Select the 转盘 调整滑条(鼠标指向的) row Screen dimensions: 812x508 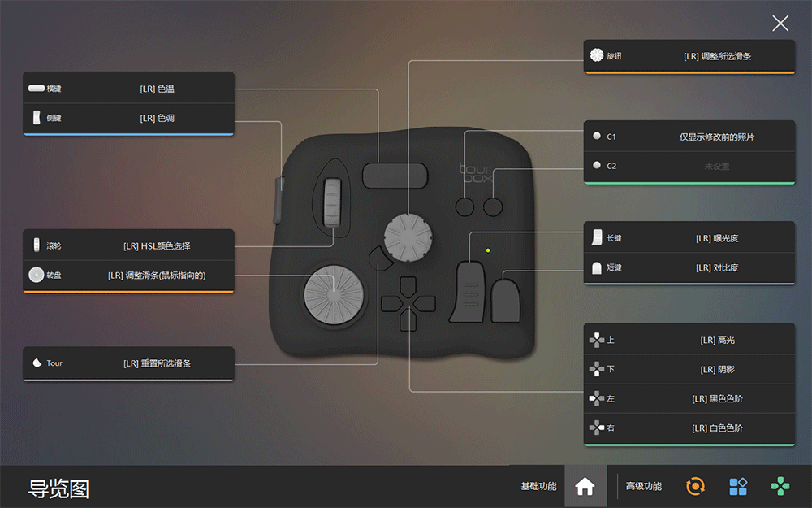pyautogui.click(x=128, y=276)
